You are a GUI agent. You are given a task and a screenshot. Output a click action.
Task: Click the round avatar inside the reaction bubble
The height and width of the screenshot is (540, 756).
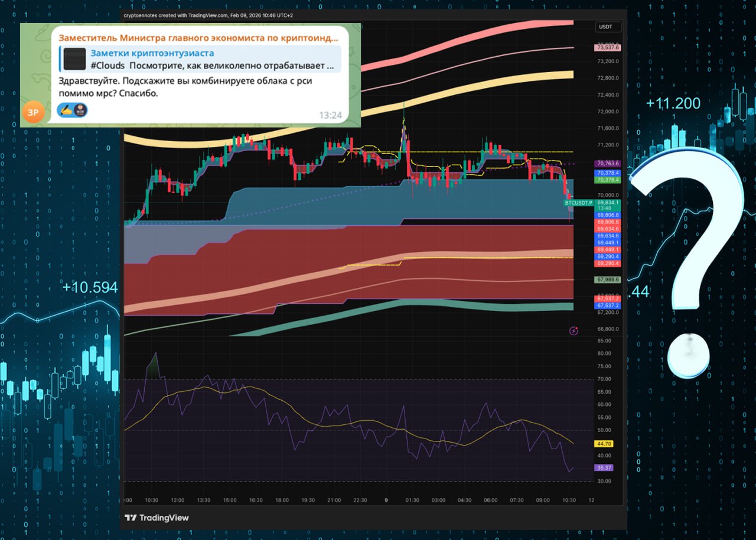80,110
